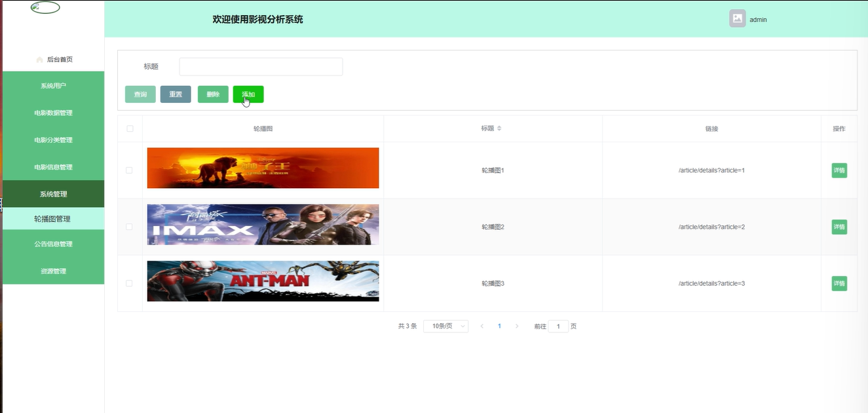Toggle the select-all header checkbox
Screen dimensions: 868x413
[130, 128]
